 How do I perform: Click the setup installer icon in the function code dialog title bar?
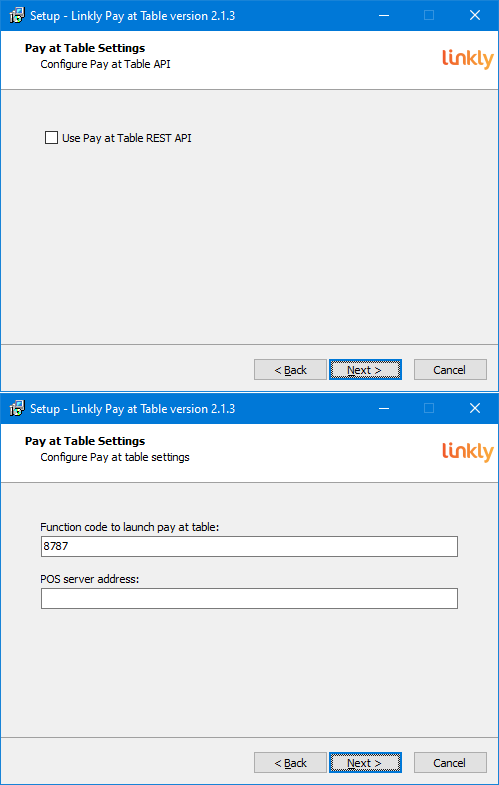(17, 409)
